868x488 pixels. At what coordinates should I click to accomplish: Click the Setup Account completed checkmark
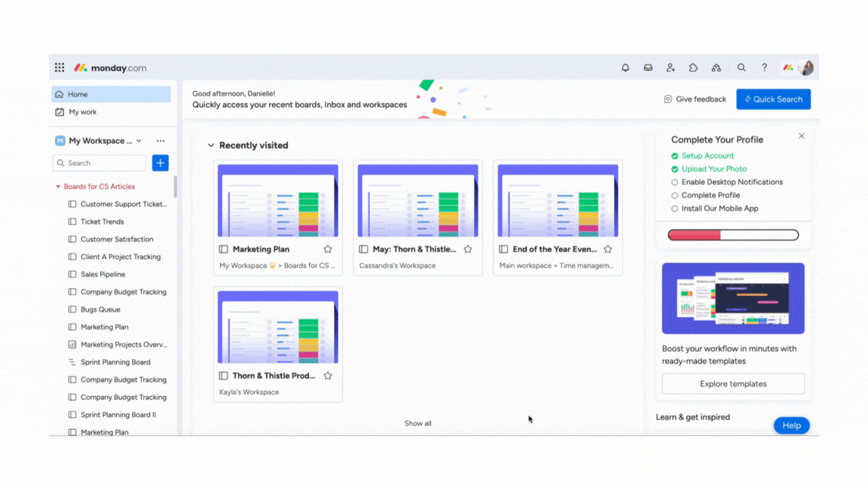click(x=674, y=156)
